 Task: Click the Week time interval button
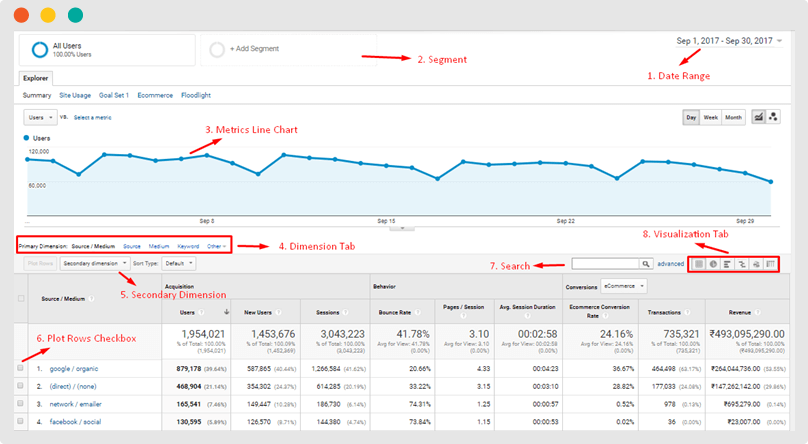(x=711, y=117)
